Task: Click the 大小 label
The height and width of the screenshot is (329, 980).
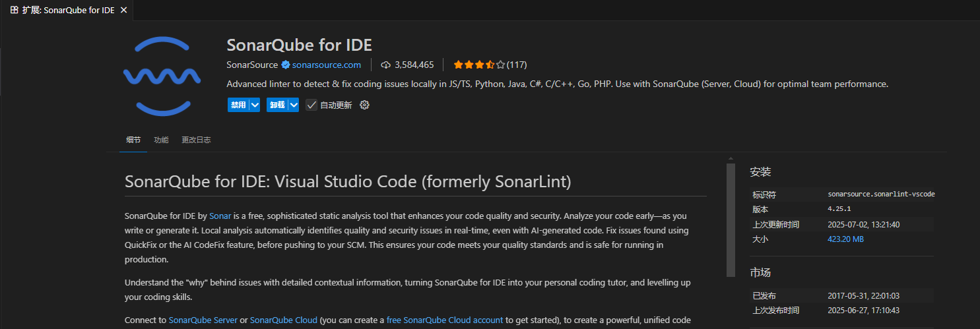Action: tap(760, 239)
